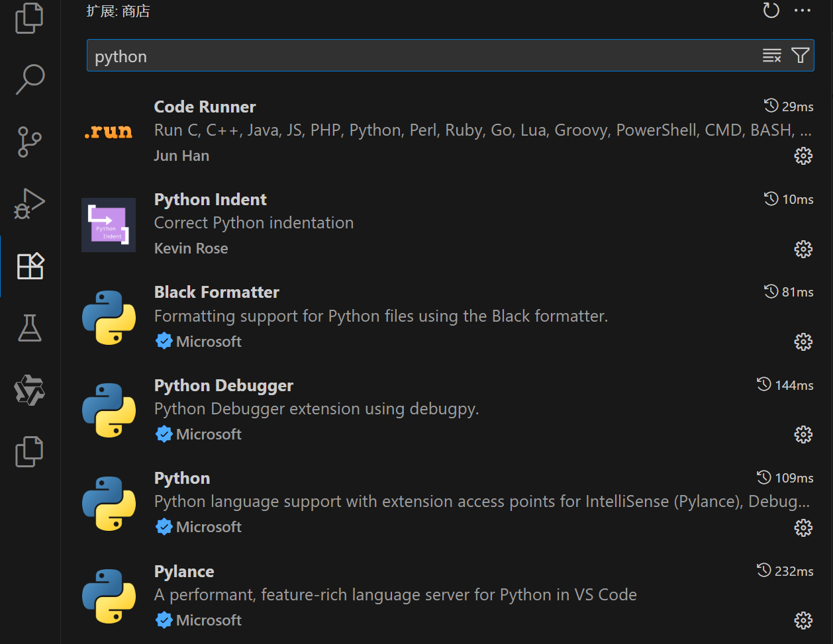Viewport: 833px width, 644px height.
Task: Click the Black Formatter Python logo
Action: (x=109, y=318)
